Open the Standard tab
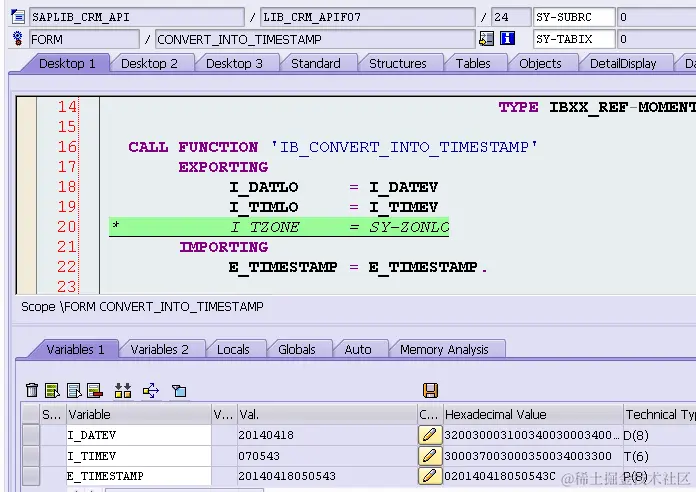 (316, 63)
